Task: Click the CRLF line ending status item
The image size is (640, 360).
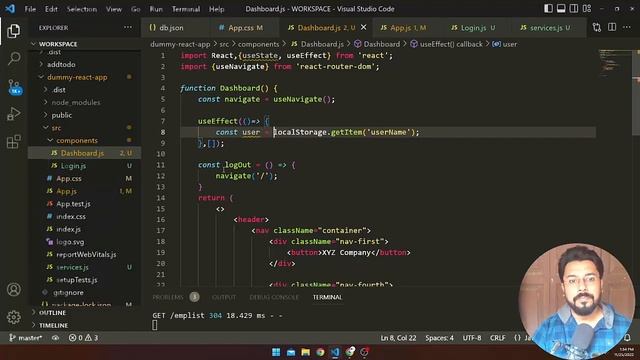Action: [x=498, y=338]
